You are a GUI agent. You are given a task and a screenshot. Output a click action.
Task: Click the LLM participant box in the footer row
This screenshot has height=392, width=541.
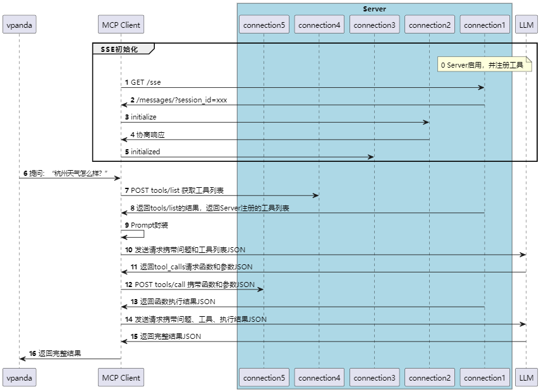(x=526, y=377)
